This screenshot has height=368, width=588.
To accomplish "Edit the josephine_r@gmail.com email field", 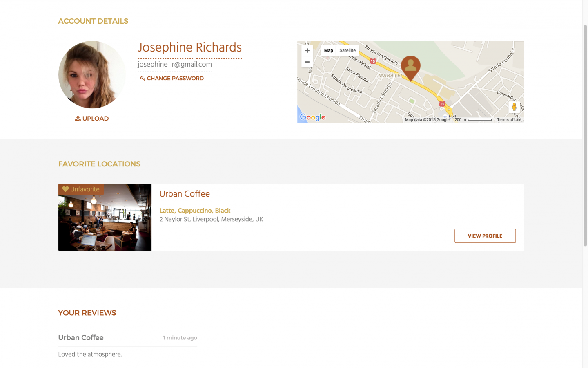I will point(175,65).
